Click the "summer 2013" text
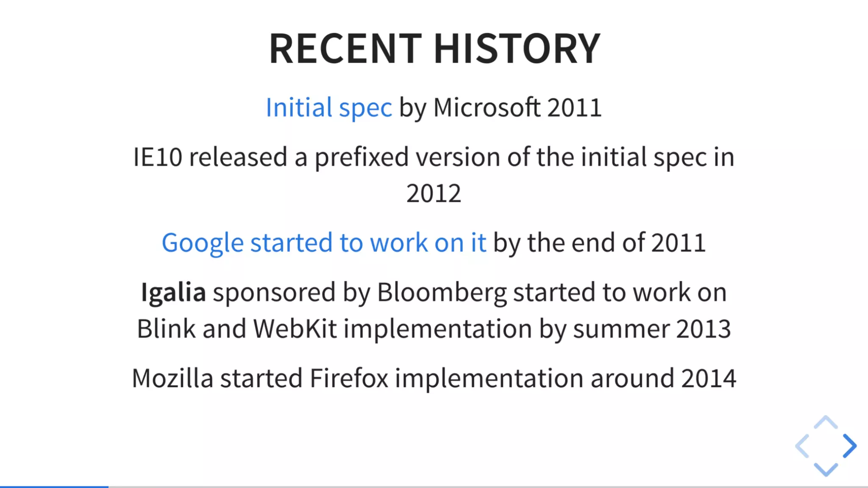The height and width of the screenshot is (488, 868). [x=652, y=329]
